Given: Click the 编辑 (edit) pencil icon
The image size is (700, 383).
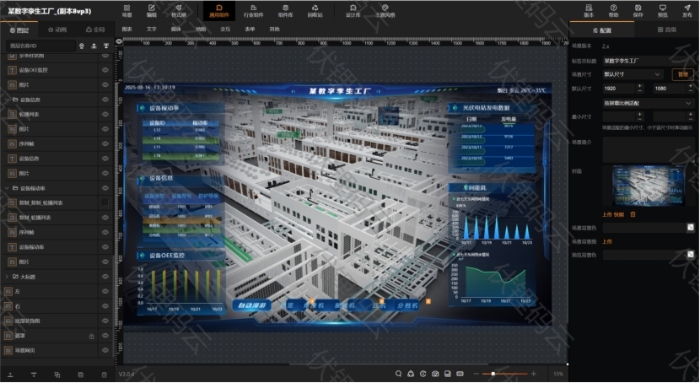Looking at the screenshot, I should pyautogui.click(x=151, y=11).
